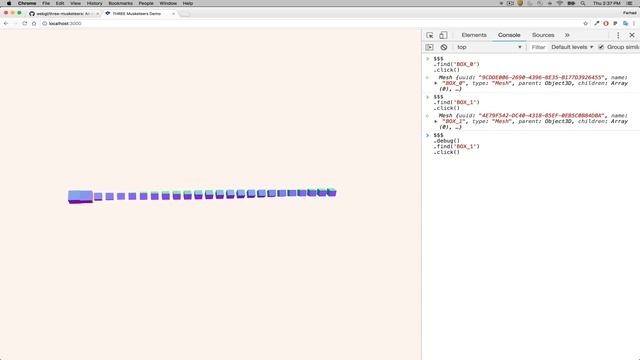
Task: Click the .debug() line in console input
Action: [447, 141]
